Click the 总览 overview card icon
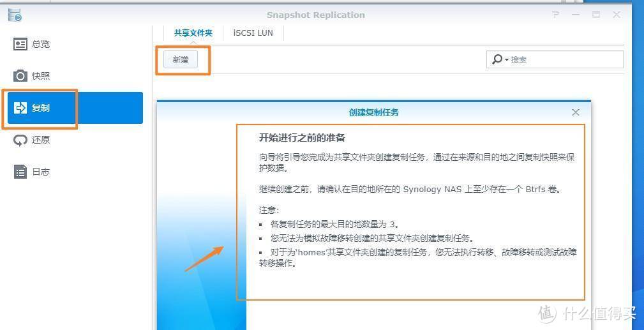 [x=20, y=44]
